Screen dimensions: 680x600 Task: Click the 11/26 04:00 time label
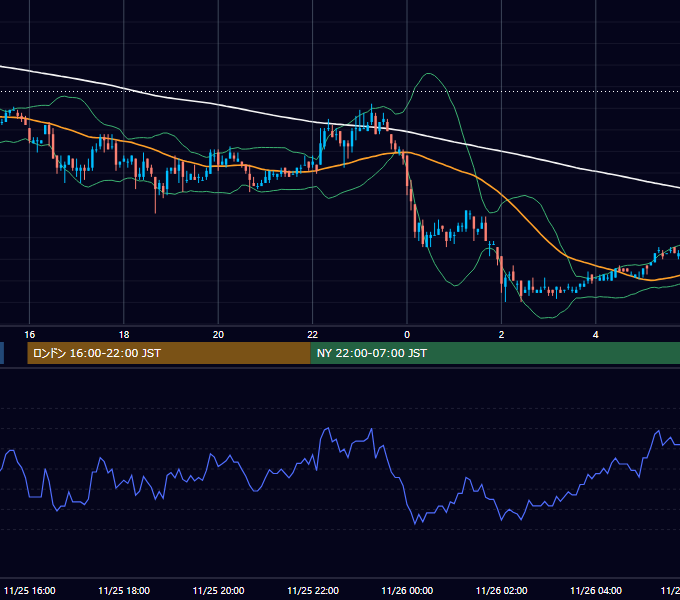(x=596, y=590)
